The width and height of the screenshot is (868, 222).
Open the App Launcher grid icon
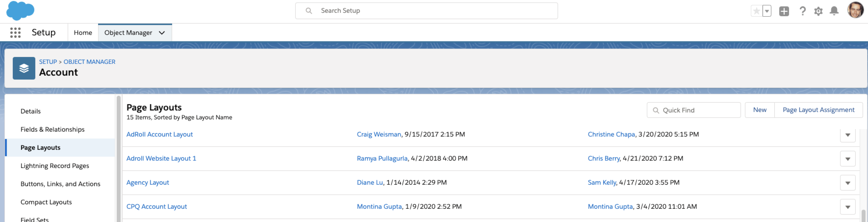click(x=16, y=32)
